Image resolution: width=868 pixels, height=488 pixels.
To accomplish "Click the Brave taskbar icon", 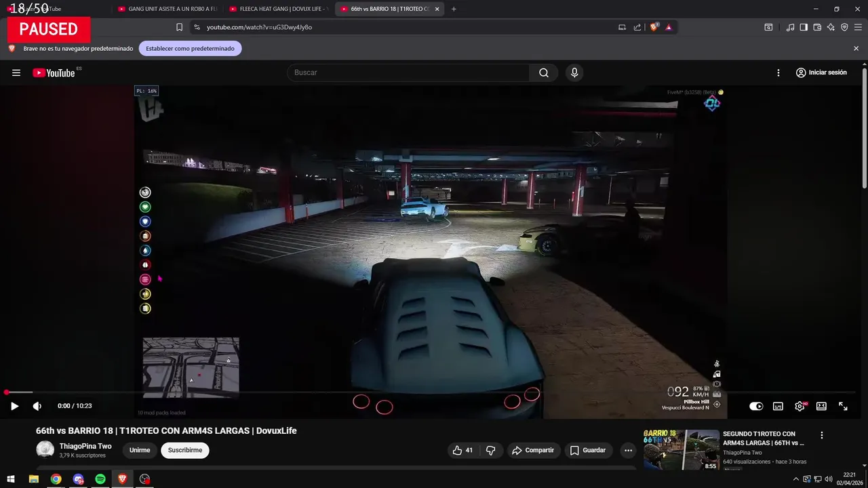I will pos(123,479).
